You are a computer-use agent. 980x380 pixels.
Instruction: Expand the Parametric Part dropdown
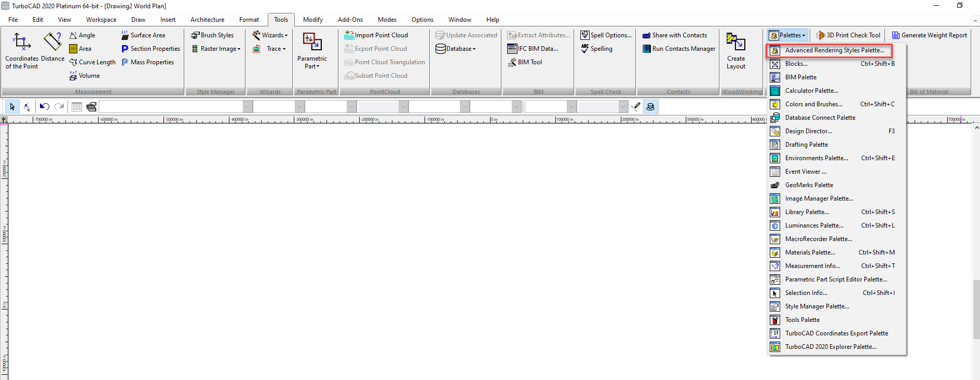[312, 51]
